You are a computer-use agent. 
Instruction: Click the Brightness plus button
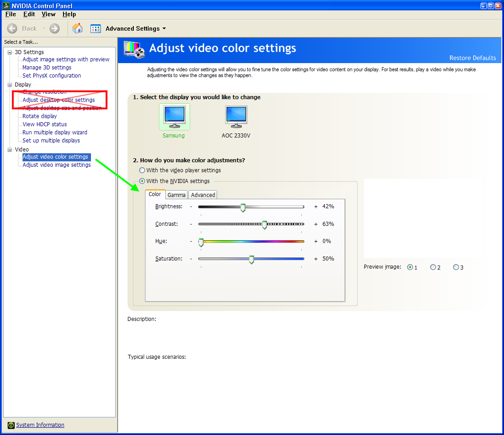coord(316,206)
